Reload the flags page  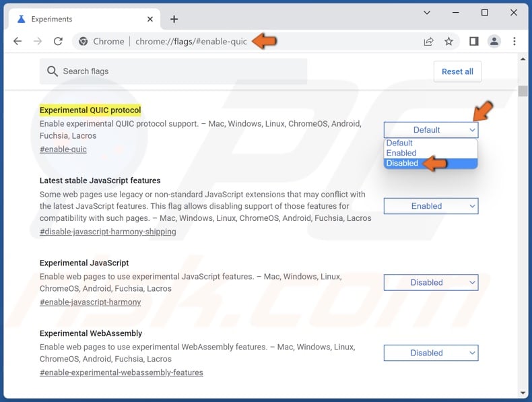(58, 41)
